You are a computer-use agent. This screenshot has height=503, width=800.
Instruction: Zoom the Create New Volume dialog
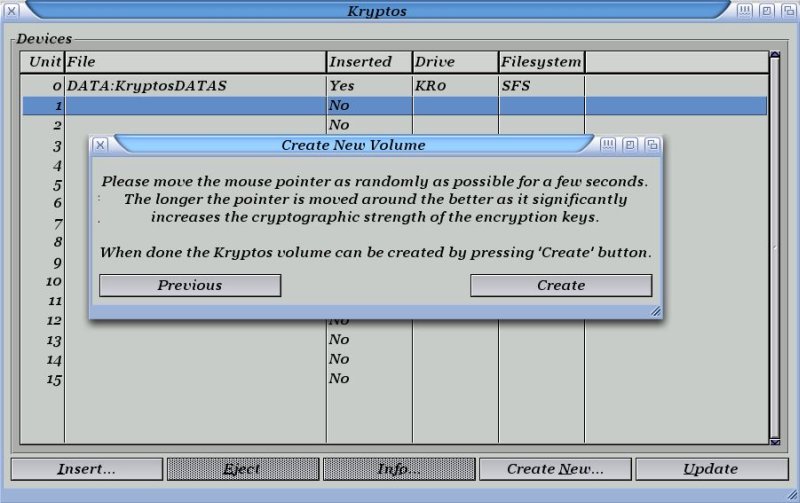(x=630, y=145)
